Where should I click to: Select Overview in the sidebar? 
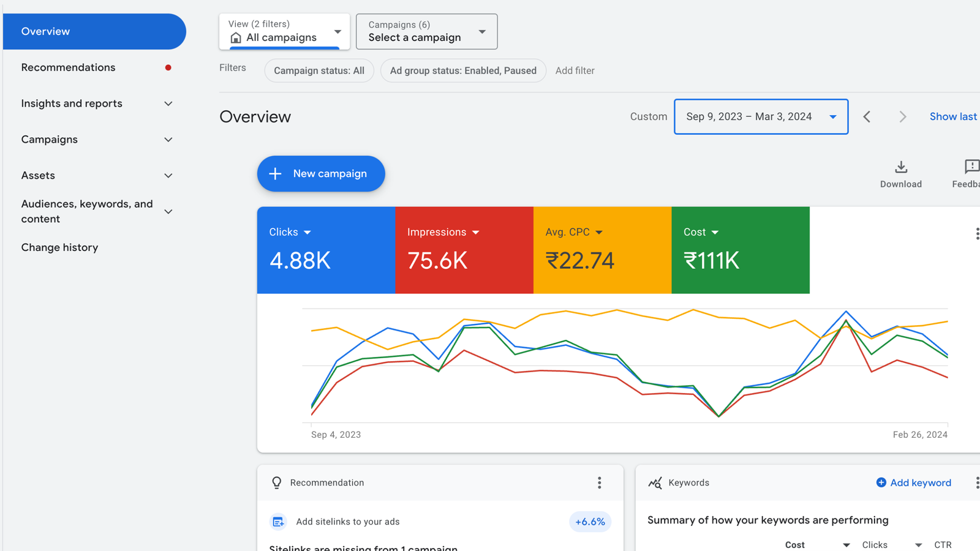pos(94,32)
